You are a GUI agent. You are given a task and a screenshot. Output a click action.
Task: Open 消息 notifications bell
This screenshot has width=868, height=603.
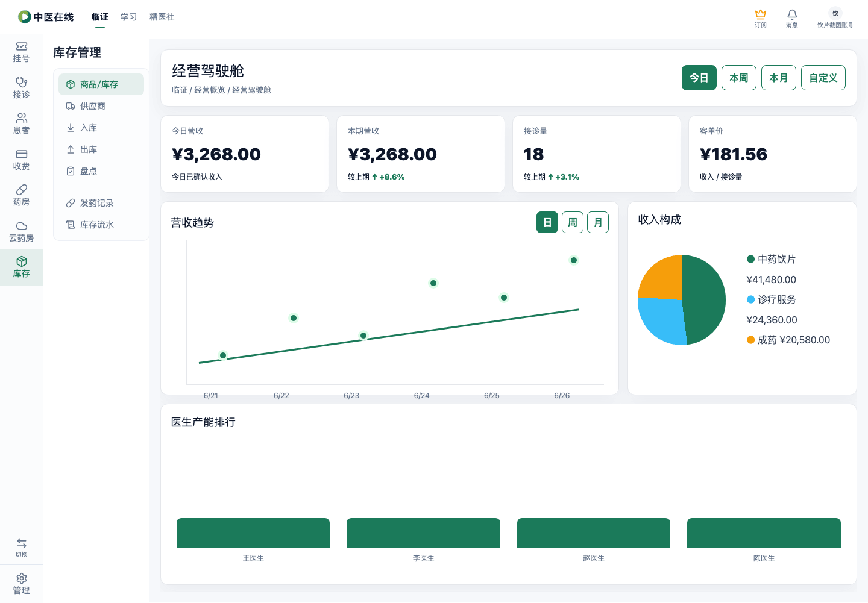click(792, 18)
